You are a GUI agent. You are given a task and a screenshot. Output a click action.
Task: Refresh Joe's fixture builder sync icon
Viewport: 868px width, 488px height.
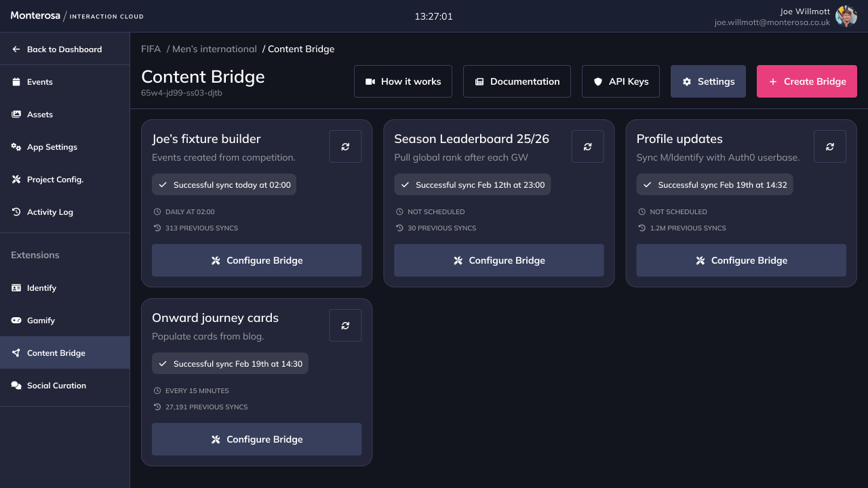(345, 146)
